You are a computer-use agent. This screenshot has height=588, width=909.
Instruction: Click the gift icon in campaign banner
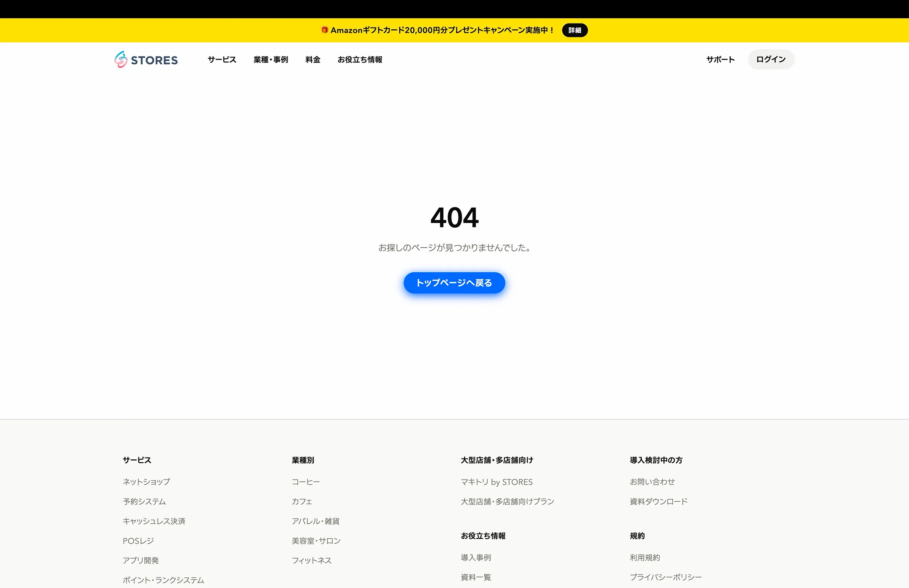[x=325, y=30]
